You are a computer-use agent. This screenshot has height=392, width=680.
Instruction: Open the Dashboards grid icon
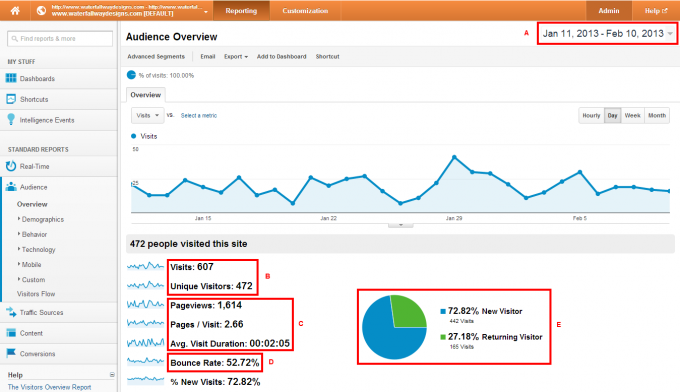click(x=11, y=78)
